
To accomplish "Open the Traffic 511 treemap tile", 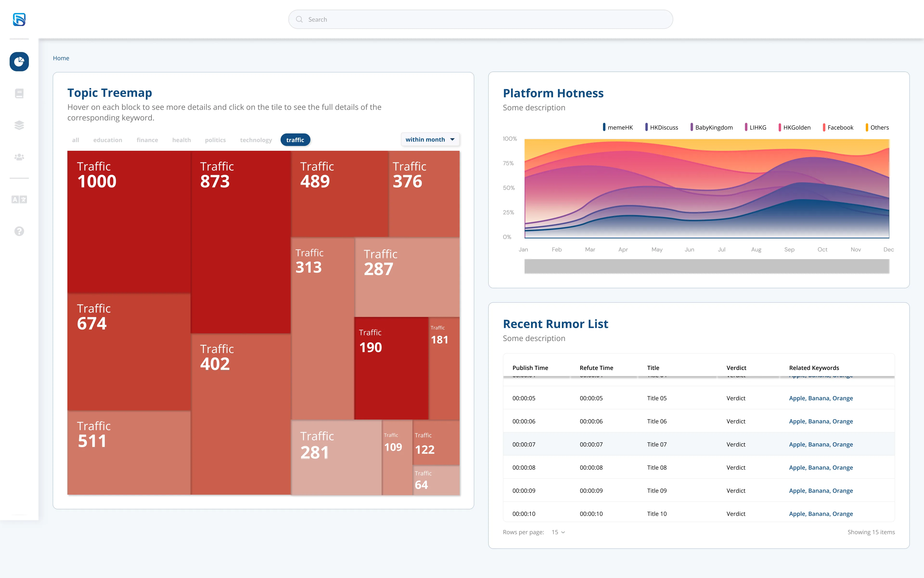I will pos(129,453).
